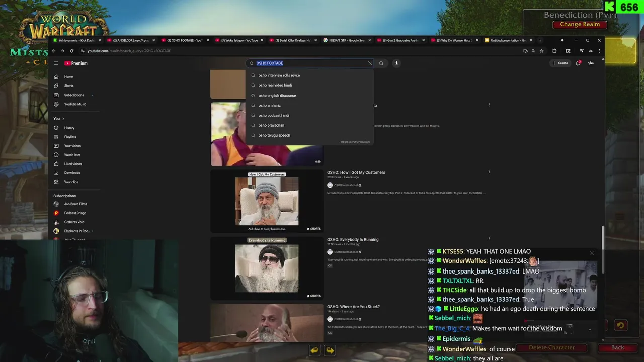The image size is (644, 362).
Task: Open the browser extensions puzzle icon
Action: click(554, 51)
